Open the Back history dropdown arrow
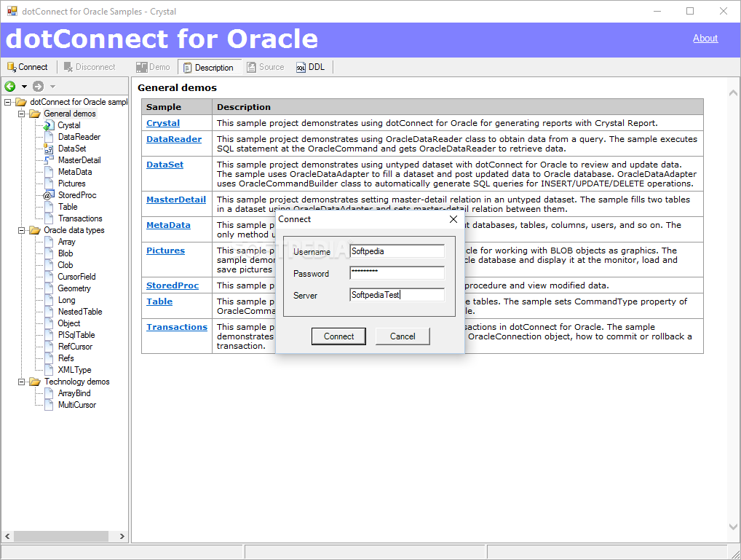741x560 pixels. 24,87
